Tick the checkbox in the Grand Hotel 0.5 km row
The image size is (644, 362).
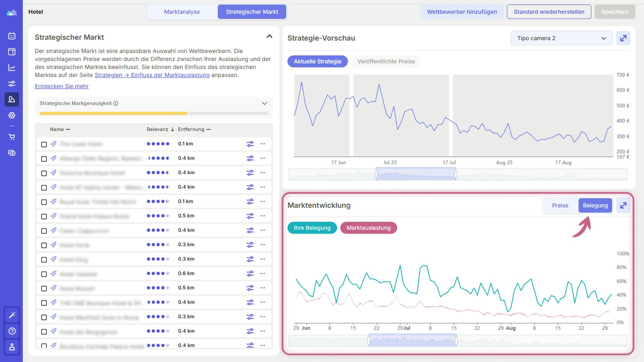tap(44, 217)
